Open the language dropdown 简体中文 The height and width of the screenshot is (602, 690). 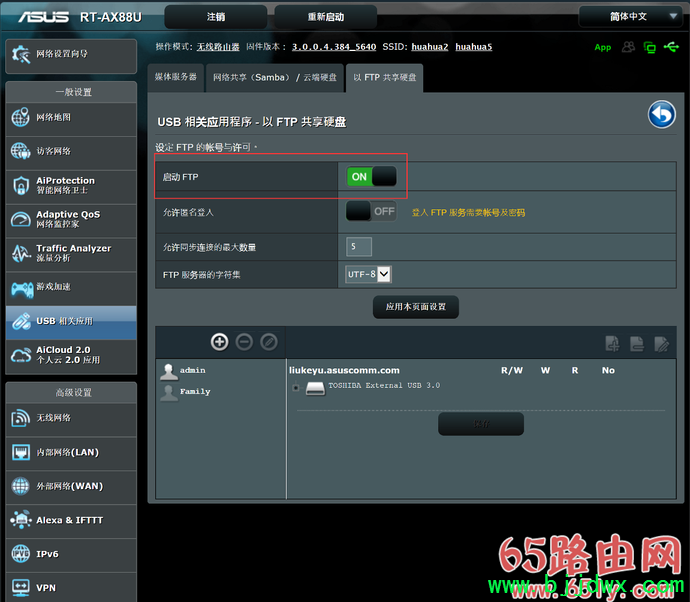tap(633, 17)
